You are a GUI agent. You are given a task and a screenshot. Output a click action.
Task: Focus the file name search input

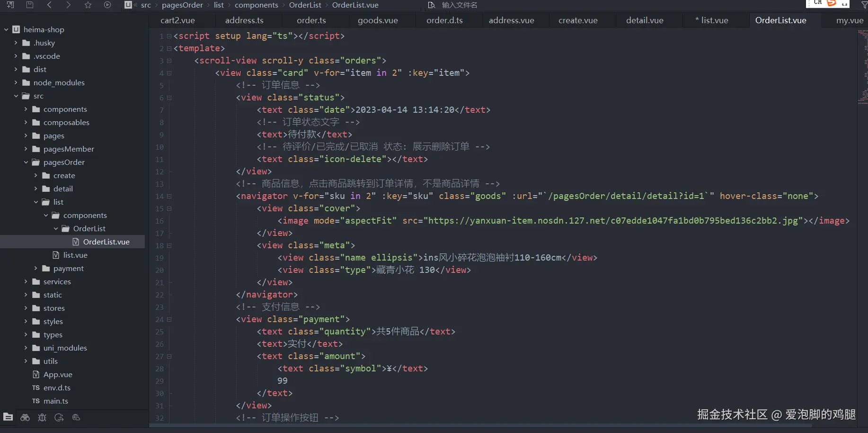[x=459, y=5]
